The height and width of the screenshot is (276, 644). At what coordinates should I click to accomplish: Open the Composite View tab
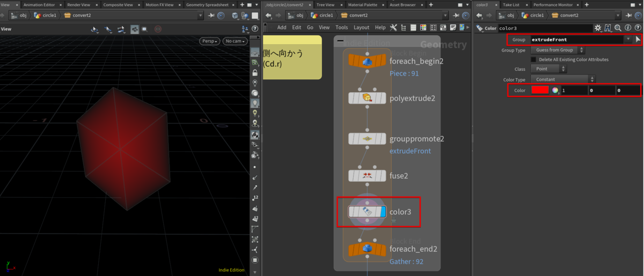click(x=118, y=5)
